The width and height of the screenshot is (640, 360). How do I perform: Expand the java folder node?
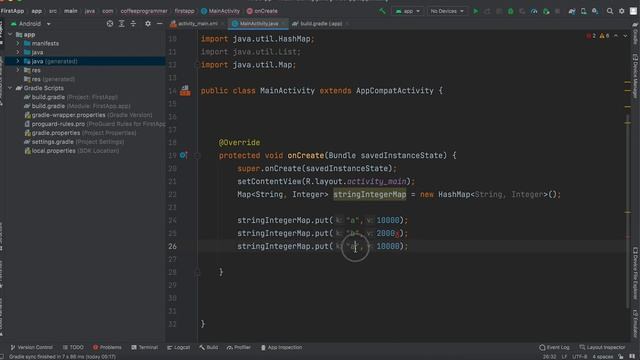pyautogui.click(x=18, y=52)
